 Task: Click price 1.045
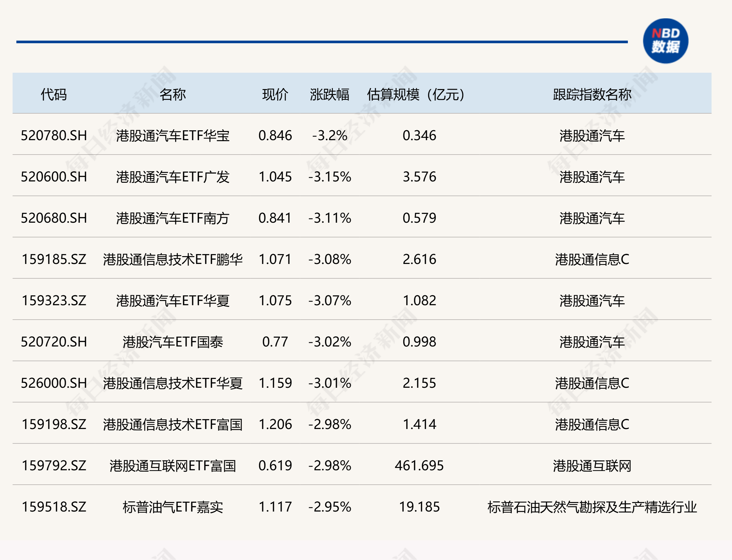point(275,177)
